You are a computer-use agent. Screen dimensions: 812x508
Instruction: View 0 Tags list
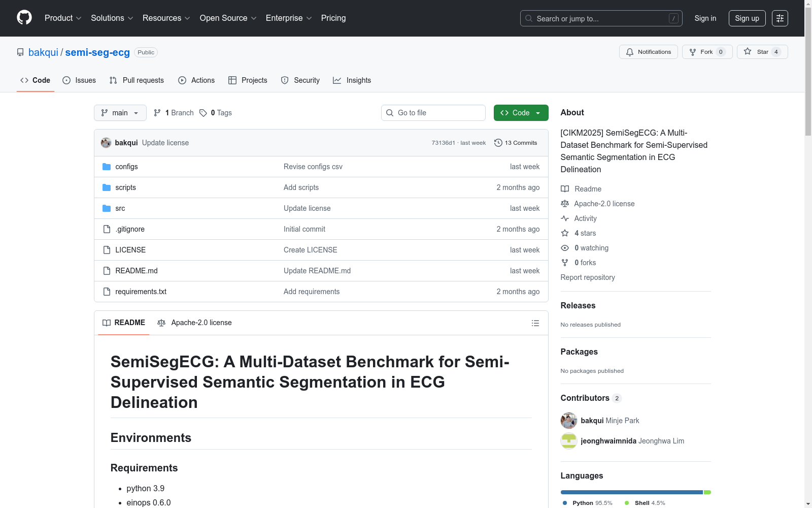(x=216, y=113)
